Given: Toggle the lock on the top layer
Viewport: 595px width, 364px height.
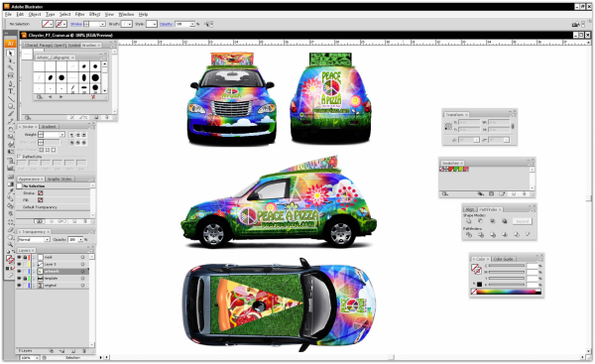Looking at the screenshot, I should coord(25,257).
